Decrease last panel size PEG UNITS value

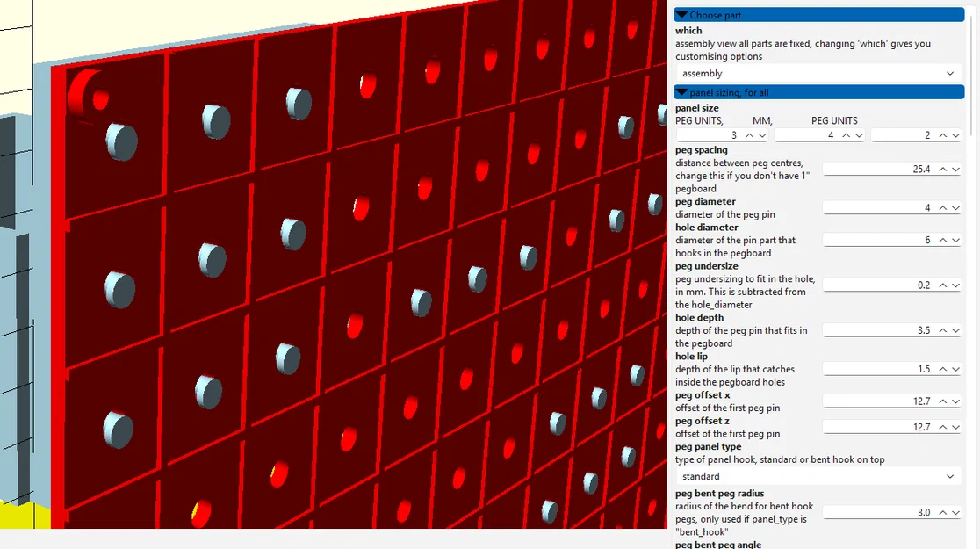coord(955,135)
